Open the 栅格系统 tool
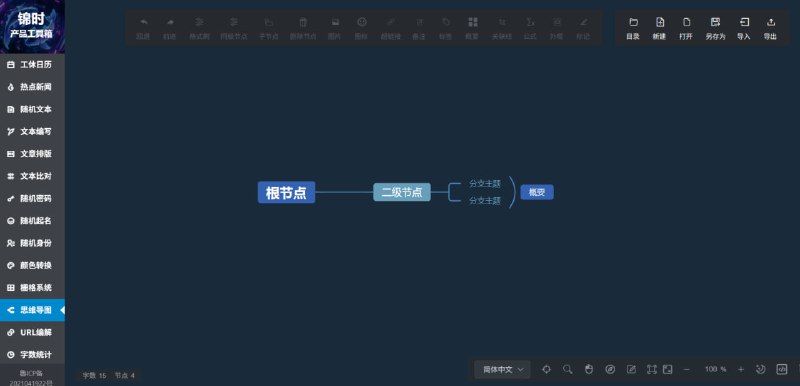800x386 pixels. [x=33, y=288]
